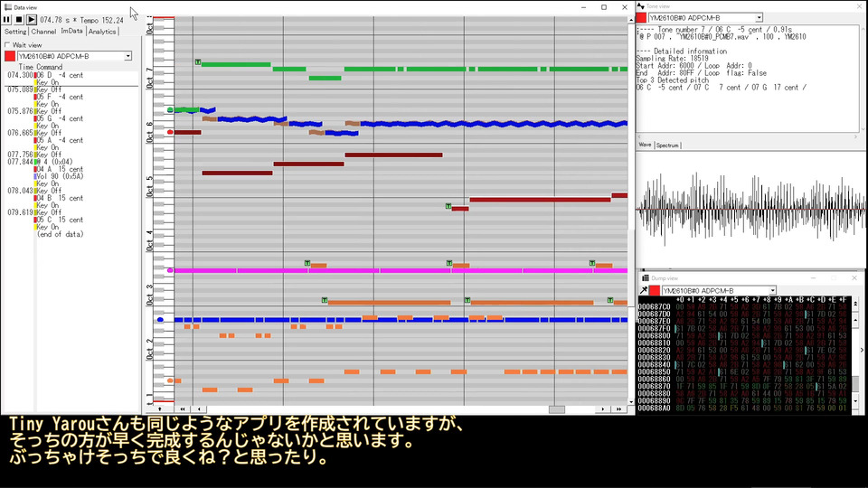Screen dimensions: 868x488
Task: Click up-arrow button below the keyboard strip
Action: 159,408
